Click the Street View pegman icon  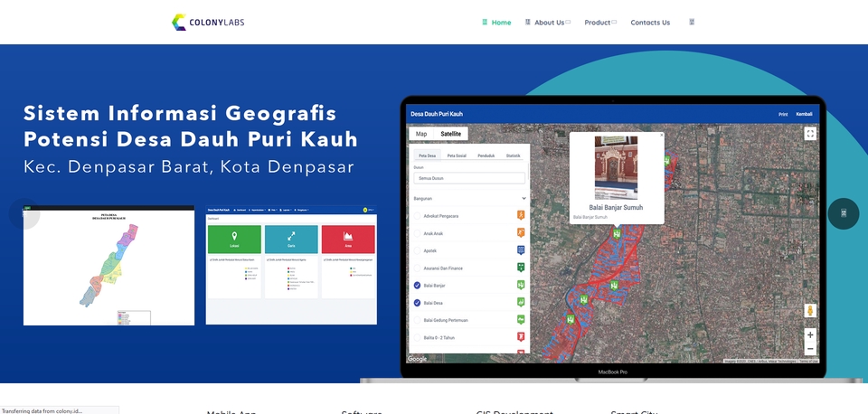(810, 311)
